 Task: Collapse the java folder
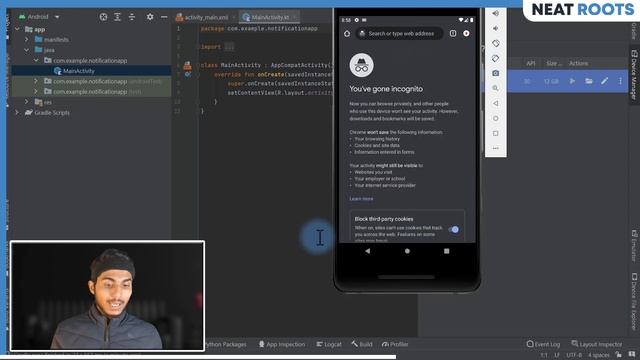pos(27,50)
